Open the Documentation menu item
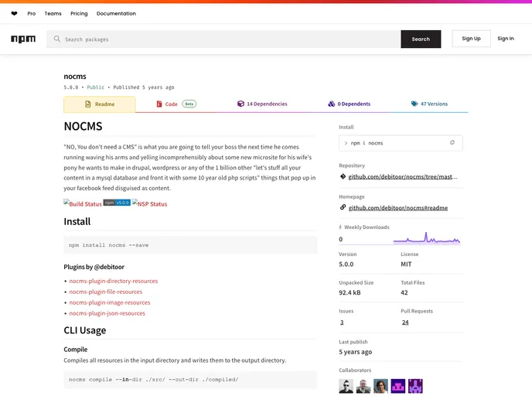The width and height of the screenshot is (532, 396). pyautogui.click(x=116, y=14)
